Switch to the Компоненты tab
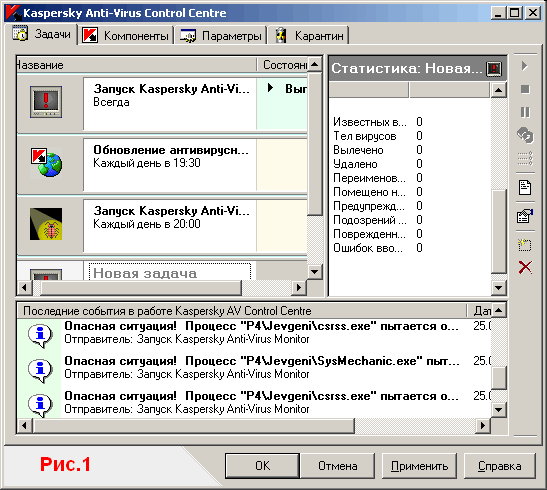This screenshot has width=547, height=490. [126, 36]
